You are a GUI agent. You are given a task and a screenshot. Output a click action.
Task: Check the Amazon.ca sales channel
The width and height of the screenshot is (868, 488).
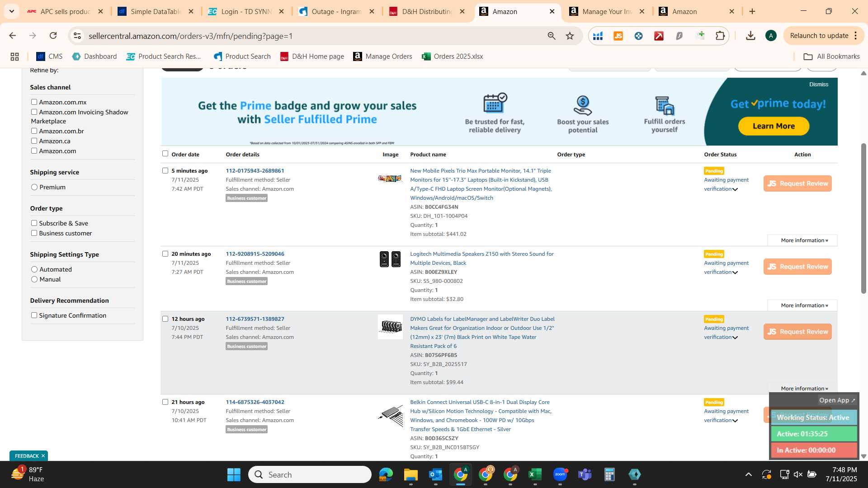click(x=34, y=141)
